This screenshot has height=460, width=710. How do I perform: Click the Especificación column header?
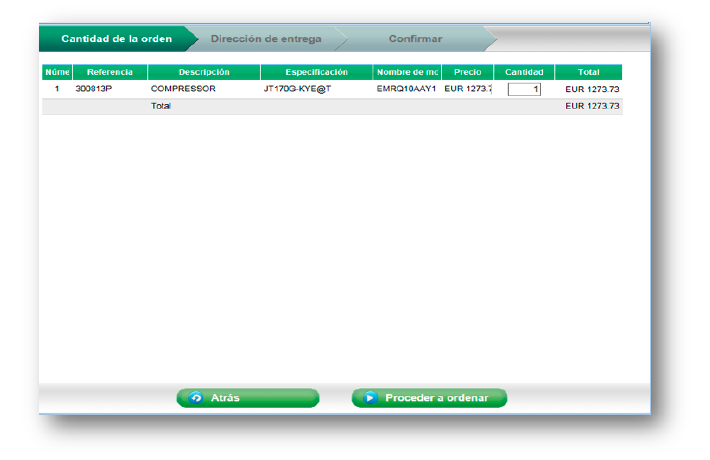(x=317, y=72)
